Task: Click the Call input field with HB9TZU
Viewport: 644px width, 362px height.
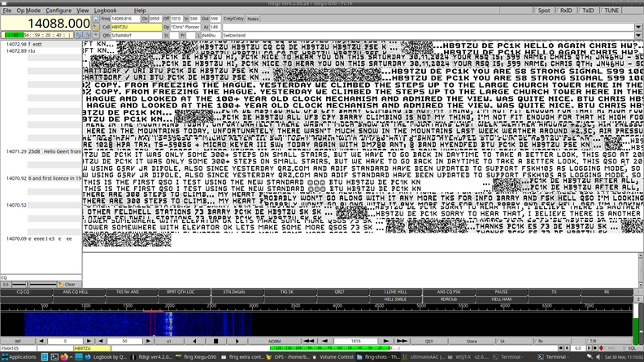Action: click(x=136, y=27)
